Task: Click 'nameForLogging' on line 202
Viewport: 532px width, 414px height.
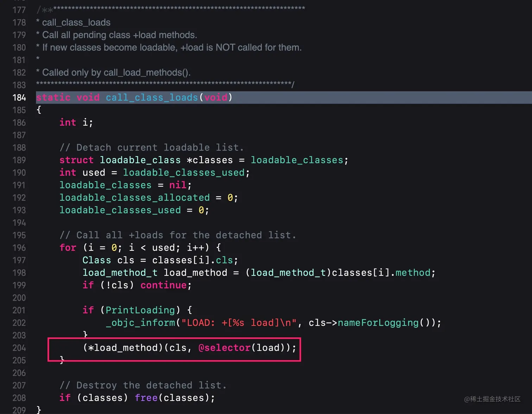Action: point(378,323)
